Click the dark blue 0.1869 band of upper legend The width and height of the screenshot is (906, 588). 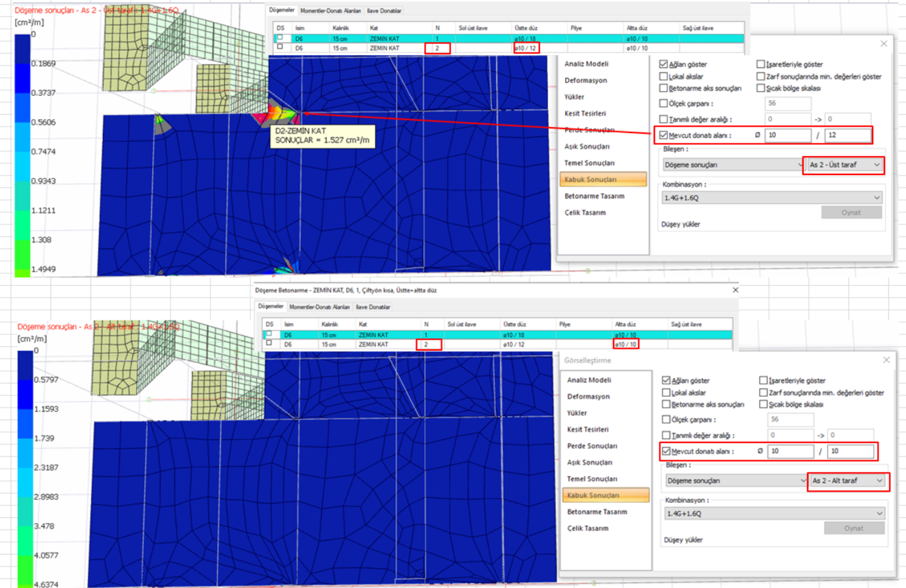[x=22, y=78]
